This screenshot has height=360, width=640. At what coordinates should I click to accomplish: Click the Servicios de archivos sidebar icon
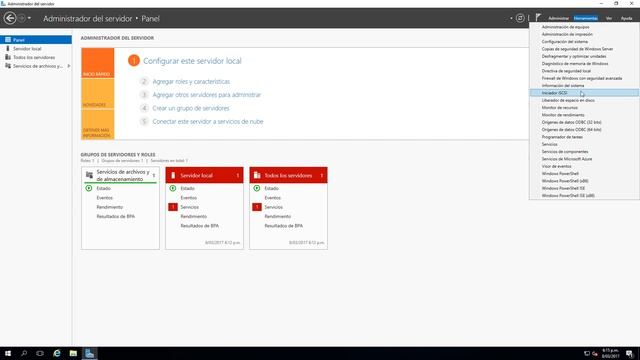[8, 66]
